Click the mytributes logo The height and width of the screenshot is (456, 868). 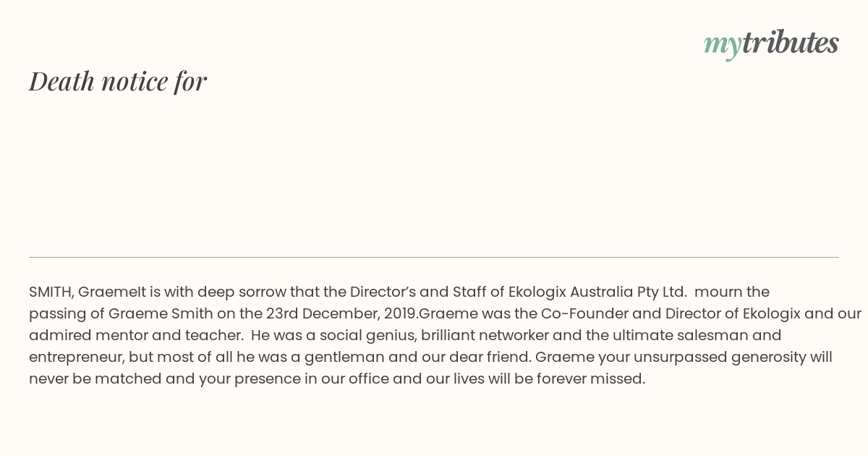pyautogui.click(x=771, y=44)
